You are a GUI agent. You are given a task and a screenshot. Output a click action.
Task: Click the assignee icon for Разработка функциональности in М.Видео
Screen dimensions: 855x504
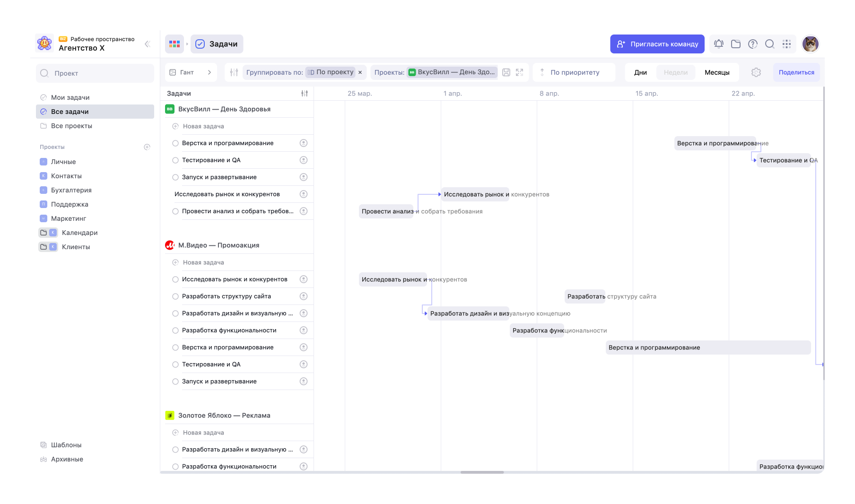click(x=304, y=330)
